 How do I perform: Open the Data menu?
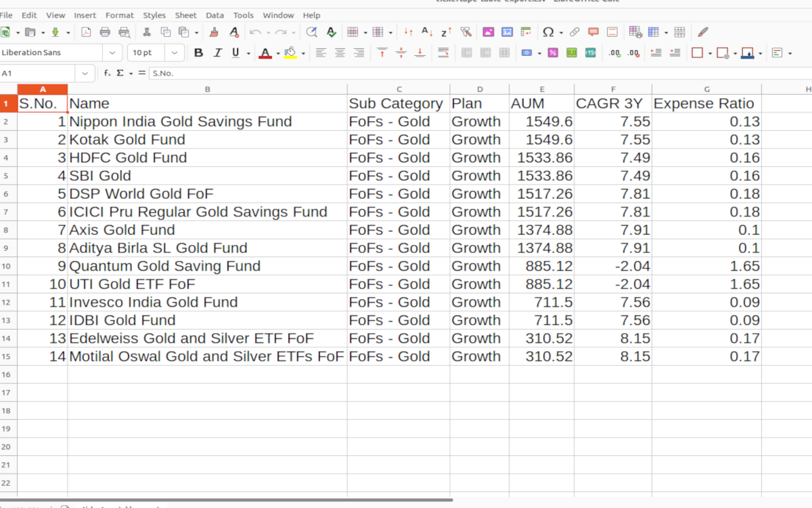[x=215, y=15]
